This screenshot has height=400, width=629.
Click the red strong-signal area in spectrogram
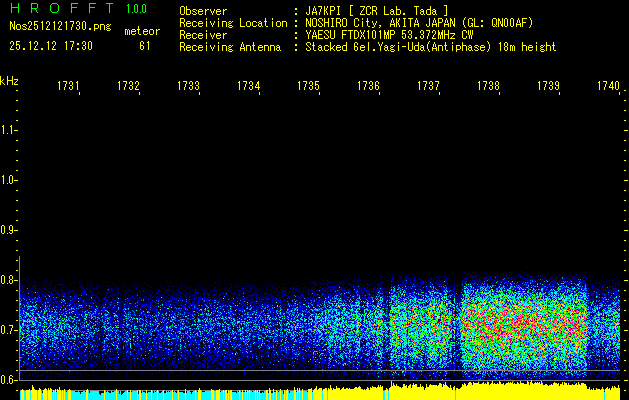(x=520, y=325)
